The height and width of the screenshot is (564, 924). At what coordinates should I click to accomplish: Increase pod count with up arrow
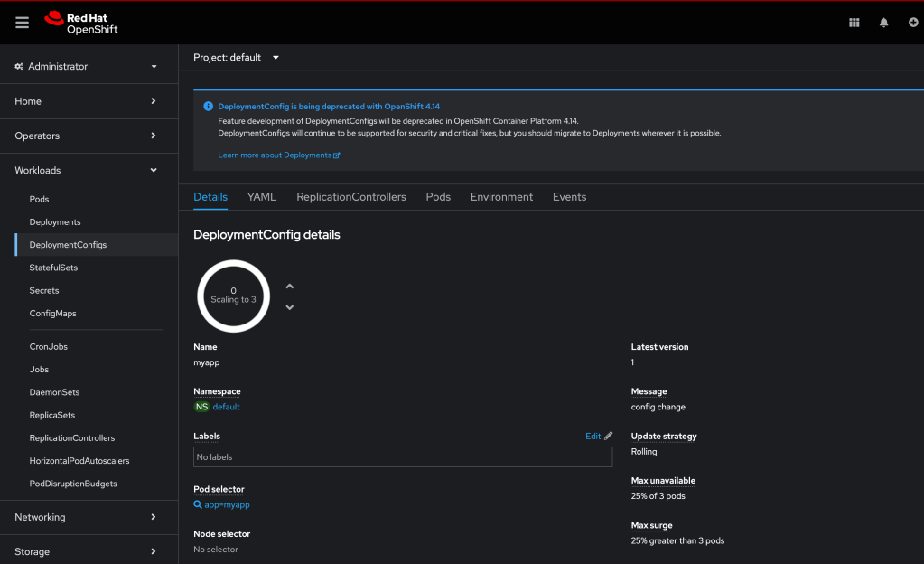[x=289, y=287]
